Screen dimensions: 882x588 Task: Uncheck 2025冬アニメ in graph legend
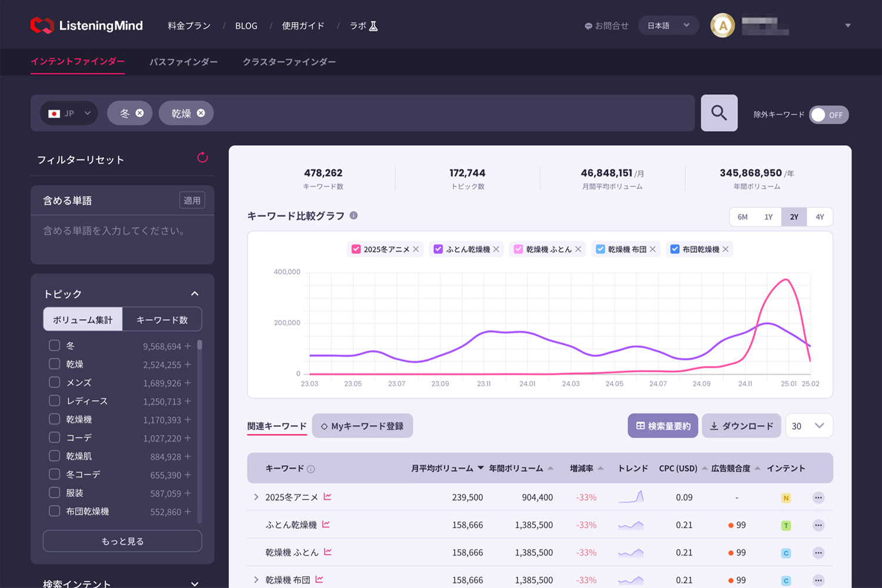click(356, 249)
